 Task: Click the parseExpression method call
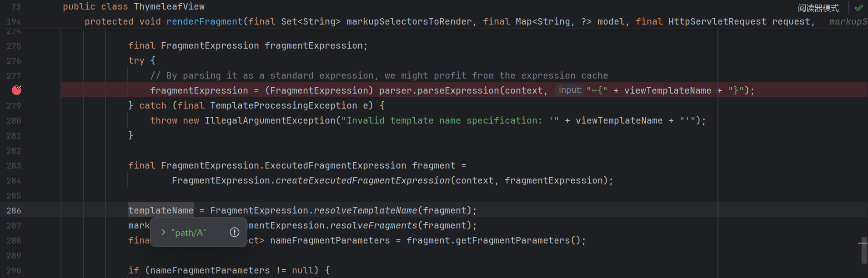click(x=458, y=90)
